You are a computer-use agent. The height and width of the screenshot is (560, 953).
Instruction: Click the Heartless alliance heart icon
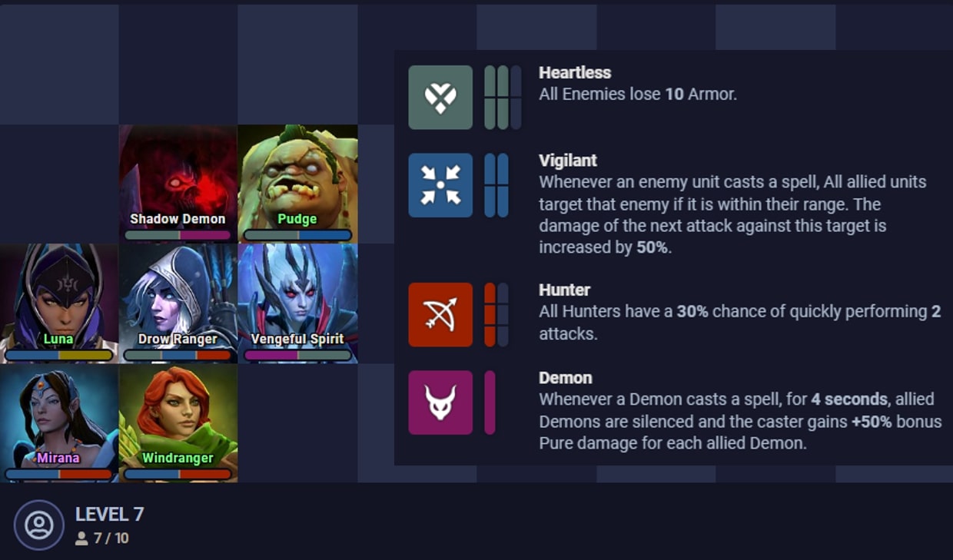[440, 97]
